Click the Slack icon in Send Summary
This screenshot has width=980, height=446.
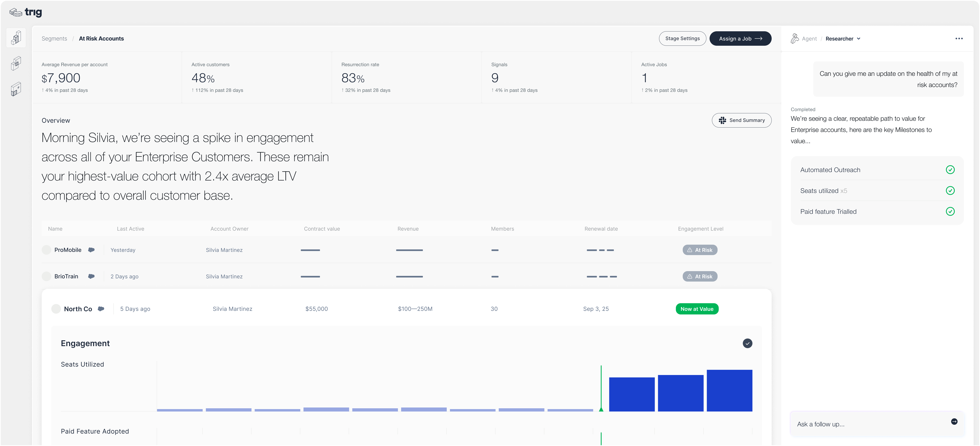click(722, 120)
